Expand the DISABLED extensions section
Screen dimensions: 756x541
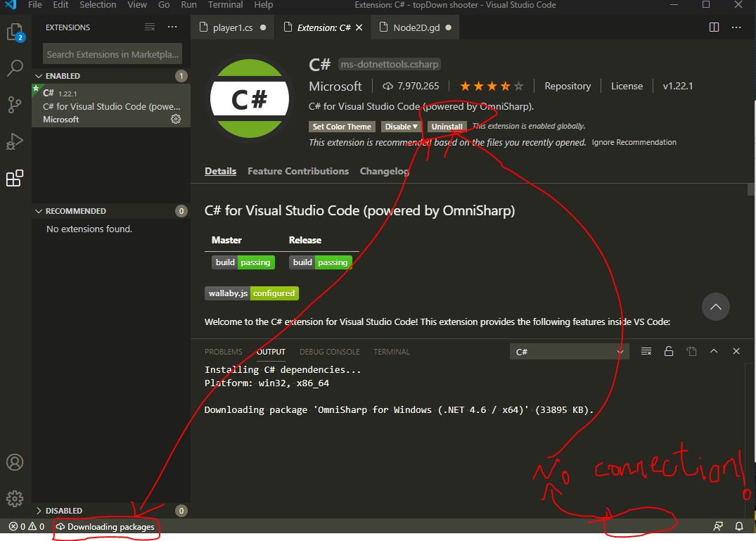pos(62,510)
